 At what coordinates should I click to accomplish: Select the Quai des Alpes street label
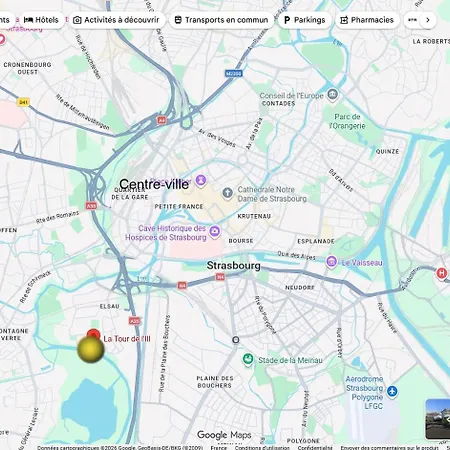pyautogui.click(x=296, y=255)
